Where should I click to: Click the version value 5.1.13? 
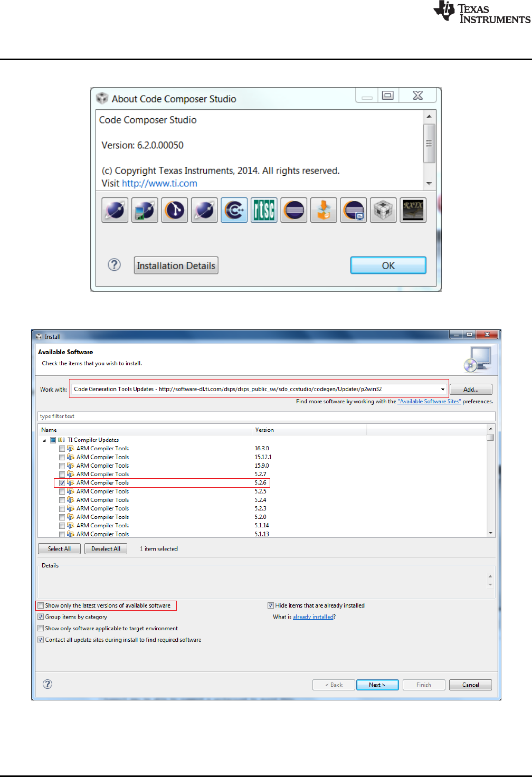pyautogui.click(x=262, y=534)
